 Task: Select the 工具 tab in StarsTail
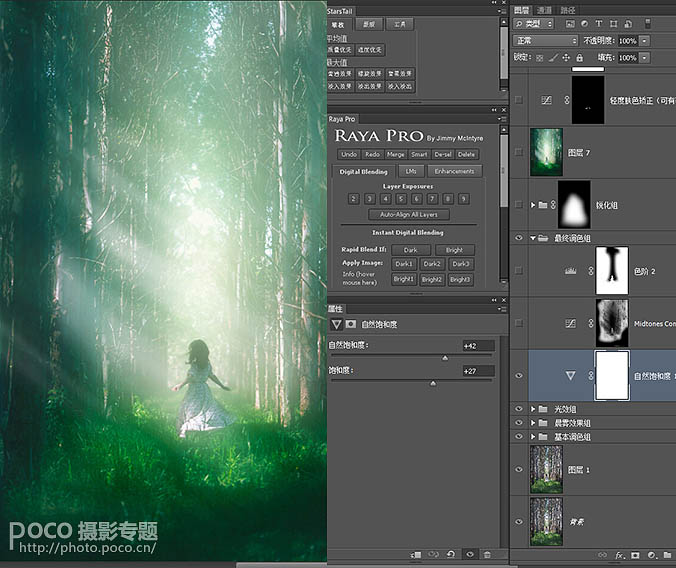pos(400,25)
